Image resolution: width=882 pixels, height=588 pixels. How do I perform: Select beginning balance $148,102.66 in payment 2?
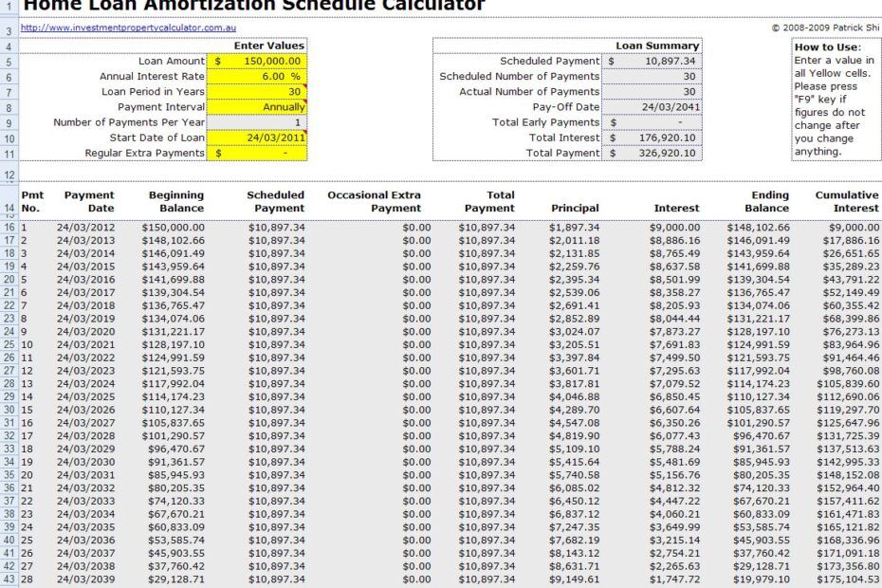coord(174,240)
